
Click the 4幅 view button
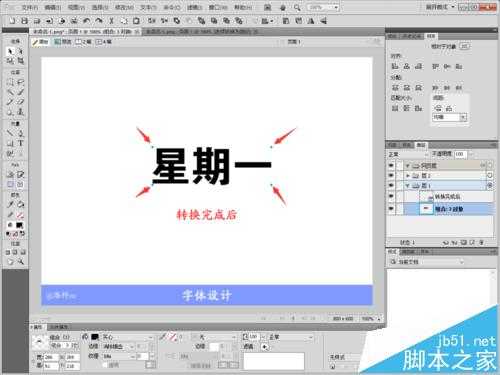(x=104, y=42)
